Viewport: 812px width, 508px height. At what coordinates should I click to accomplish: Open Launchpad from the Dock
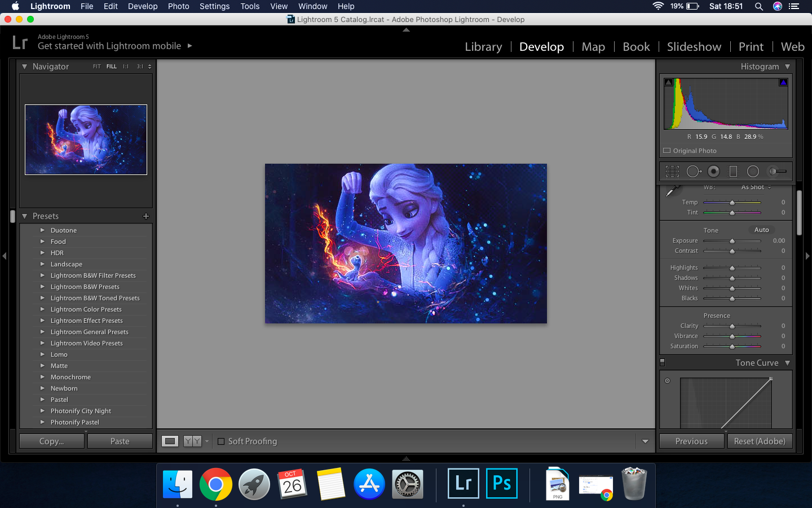coord(254,484)
